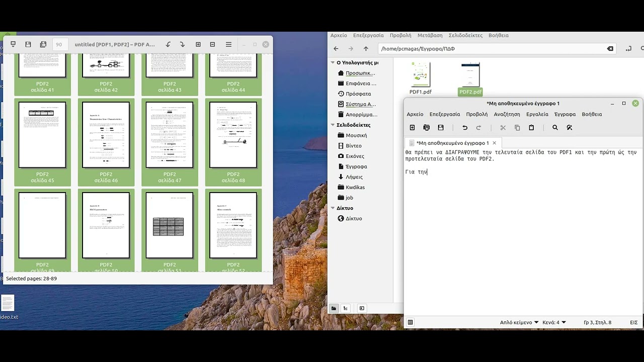This screenshot has height=362, width=644.
Task: Open Πρόσφατα recent files in sidebar
Action: pyautogui.click(x=358, y=94)
